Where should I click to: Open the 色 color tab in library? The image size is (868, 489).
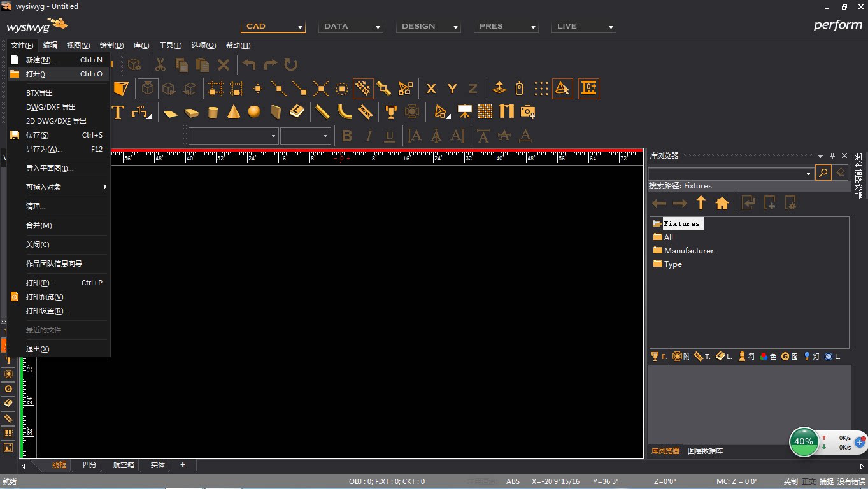pos(767,357)
